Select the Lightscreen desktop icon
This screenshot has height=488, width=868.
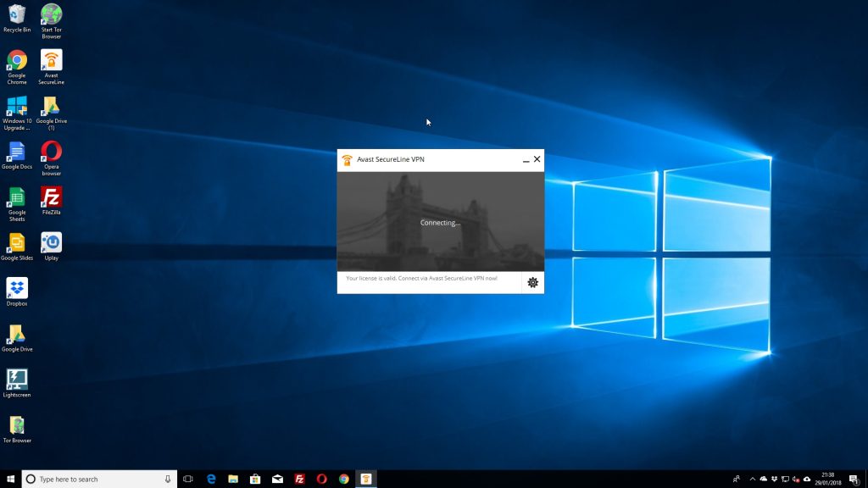point(17,384)
